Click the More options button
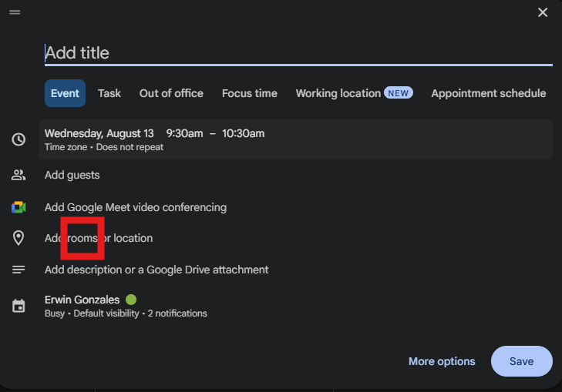The image size is (562, 392). coord(442,361)
